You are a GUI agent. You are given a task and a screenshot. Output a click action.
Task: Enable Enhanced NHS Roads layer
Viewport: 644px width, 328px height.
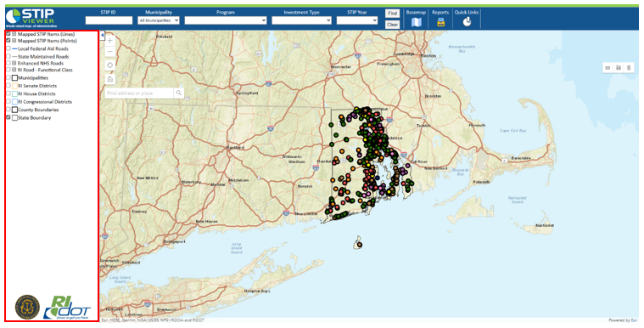(8, 64)
